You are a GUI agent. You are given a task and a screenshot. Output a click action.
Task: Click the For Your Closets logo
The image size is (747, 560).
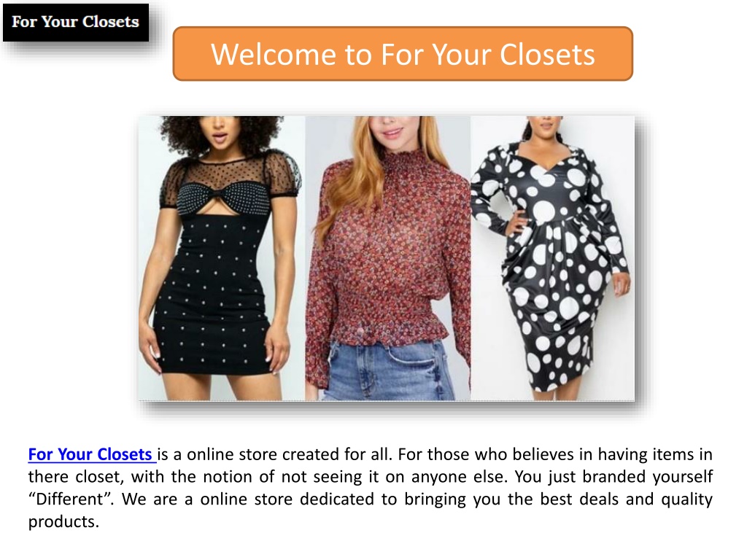[x=76, y=23]
